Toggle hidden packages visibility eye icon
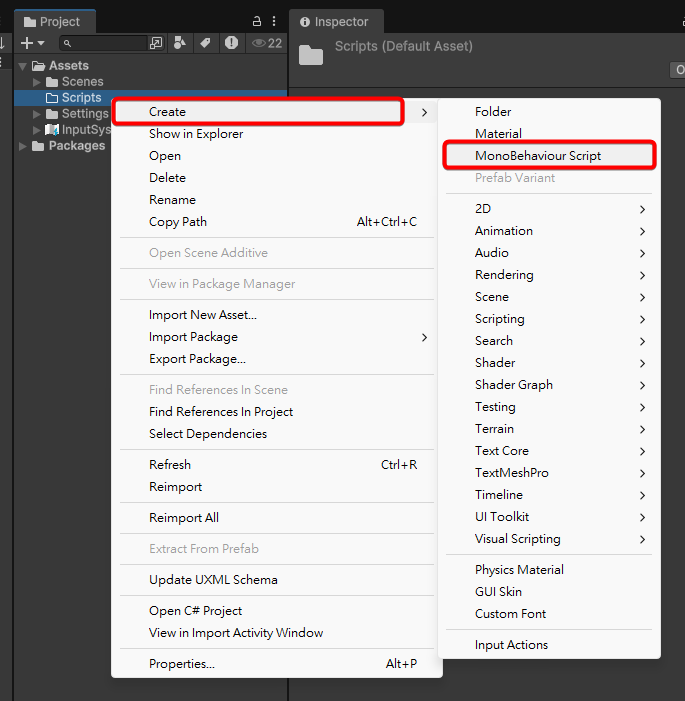This screenshot has width=685, height=701. click(x=266, y=43)
